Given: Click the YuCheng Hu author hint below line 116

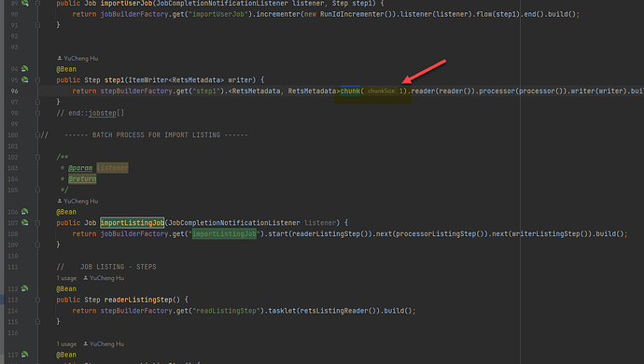Looking at the screenshot, I should pos(104,343).
